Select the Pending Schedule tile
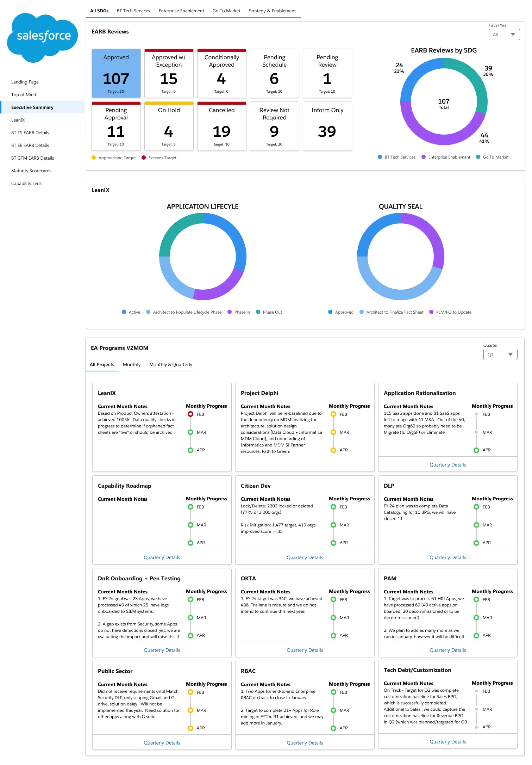Image resolution: width=532 pixels, height=765 pixels. coord(275,73)
